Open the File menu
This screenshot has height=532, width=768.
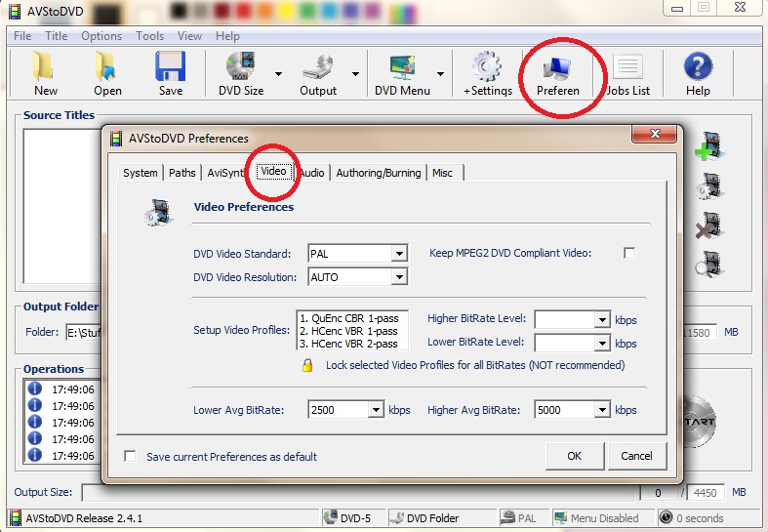(x=22, y=36)
